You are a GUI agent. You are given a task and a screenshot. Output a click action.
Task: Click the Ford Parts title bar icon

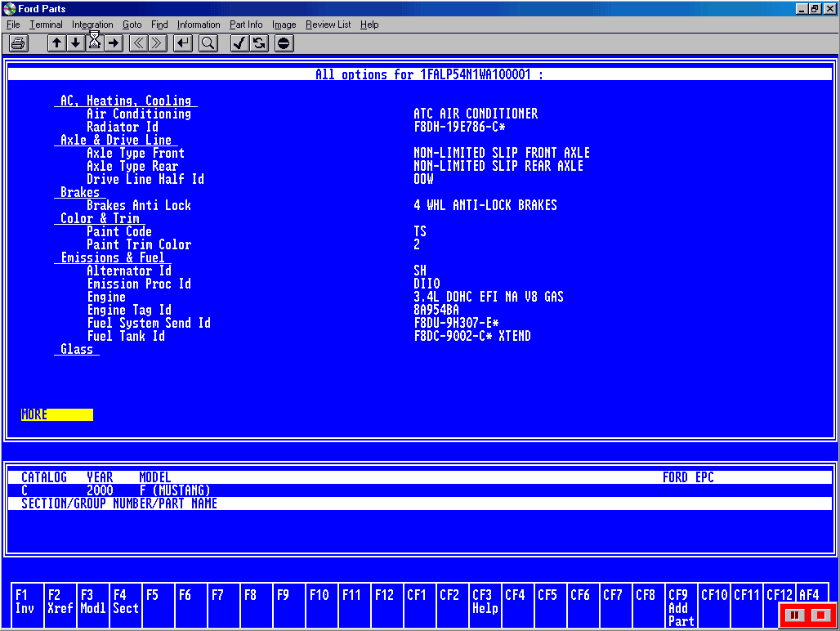pyautogui.click(x=9, y=8)
